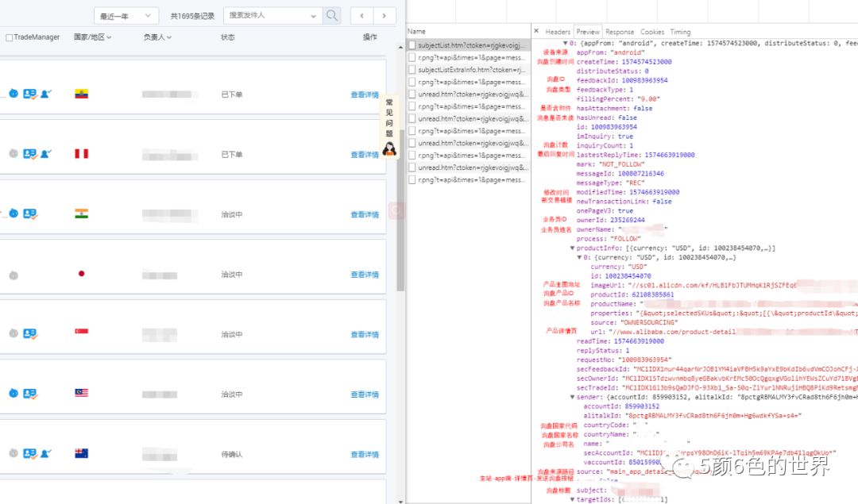Screen dimensions: 858x504
Task: Click the blue clock icon in the Malaysia flag row
Action: 14,393
